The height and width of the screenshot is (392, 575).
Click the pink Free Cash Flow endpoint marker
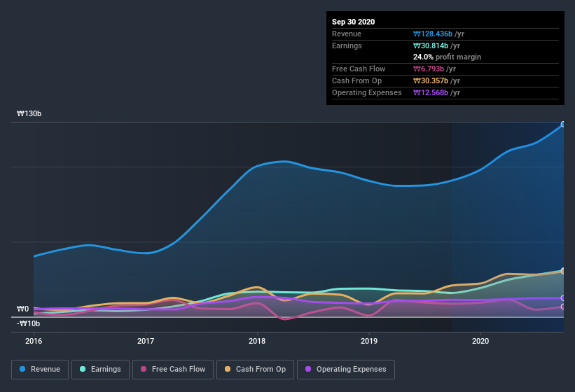[x=563, y=307]
